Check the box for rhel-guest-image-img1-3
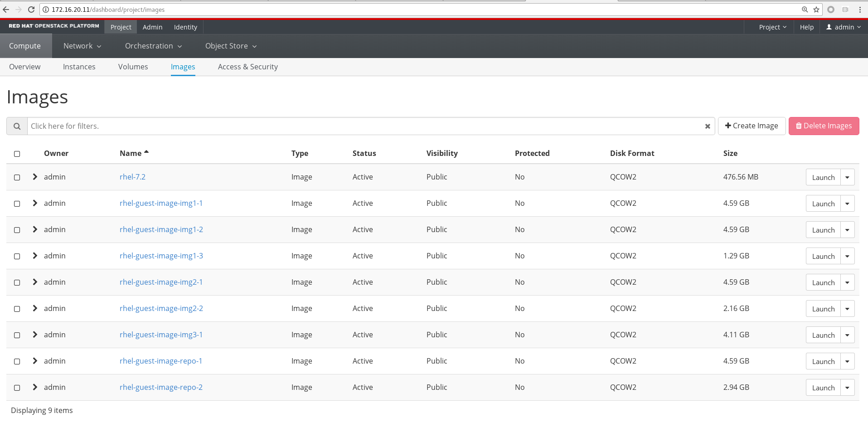868x447 pixels. (17, 257)
